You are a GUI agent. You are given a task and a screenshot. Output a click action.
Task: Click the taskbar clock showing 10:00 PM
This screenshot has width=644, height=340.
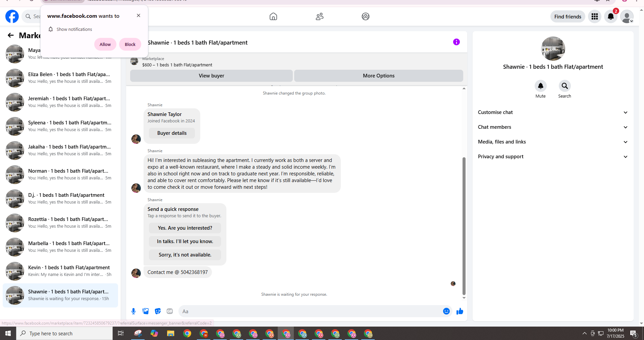point(615,333)
